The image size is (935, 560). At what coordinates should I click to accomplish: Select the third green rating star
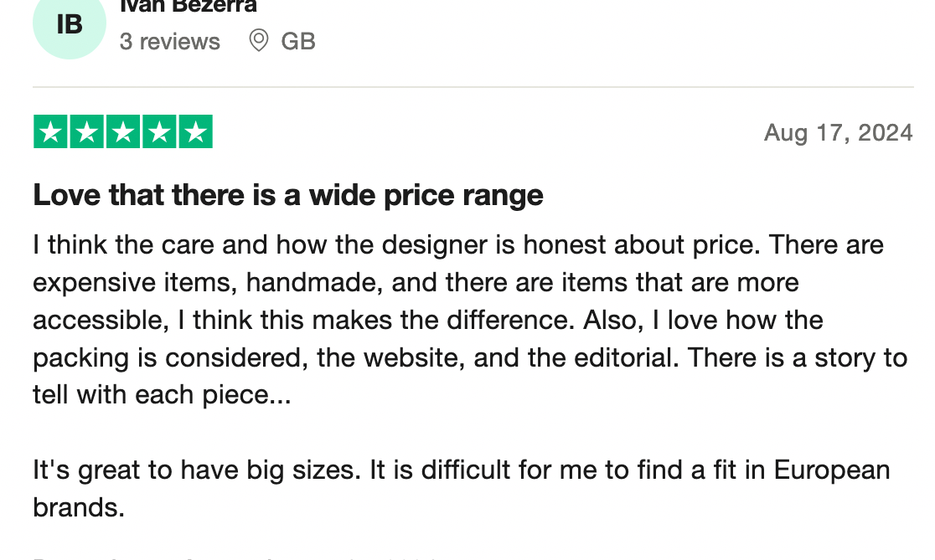coord(123,131)
